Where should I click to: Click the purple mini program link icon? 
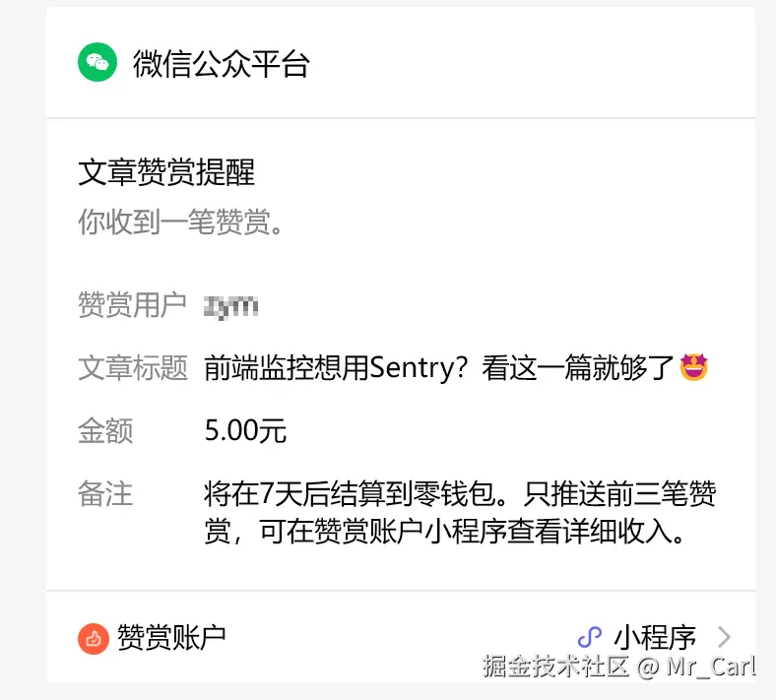click(589, 637)
